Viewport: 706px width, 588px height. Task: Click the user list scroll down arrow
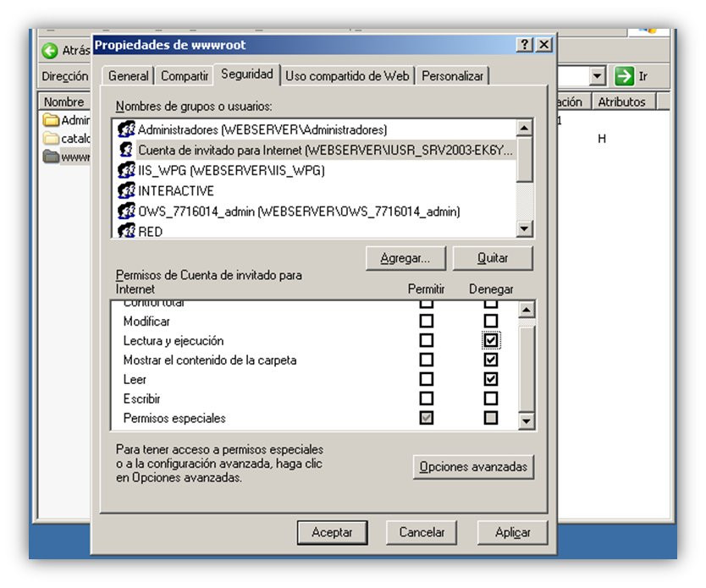[524, 228]
